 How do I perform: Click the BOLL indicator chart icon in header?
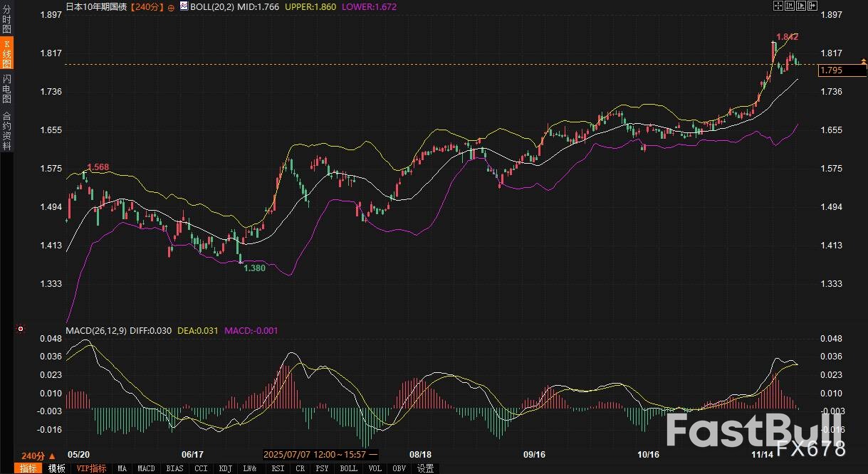tap(183, 6)
